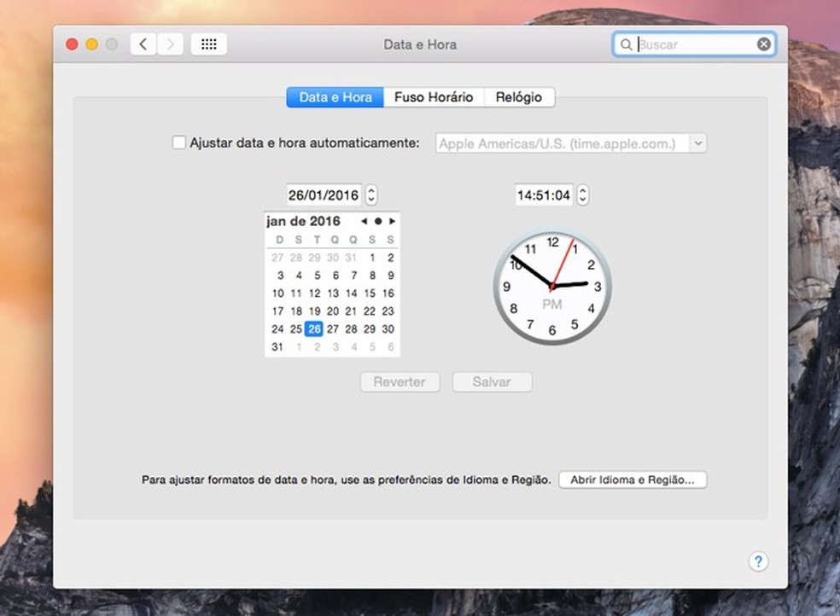Image resolution: width=840 pixels, height=616 pixels.
Task: Click the back navigation arrow
Action: point(143,44)
